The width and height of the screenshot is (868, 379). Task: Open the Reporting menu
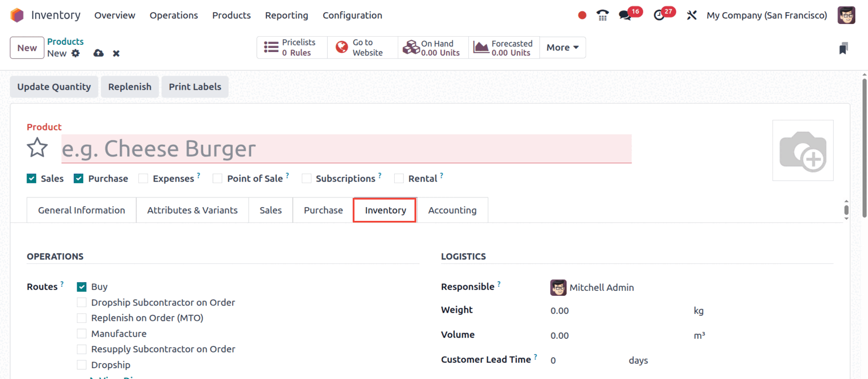pyautogui.click(x=286, y=15)
